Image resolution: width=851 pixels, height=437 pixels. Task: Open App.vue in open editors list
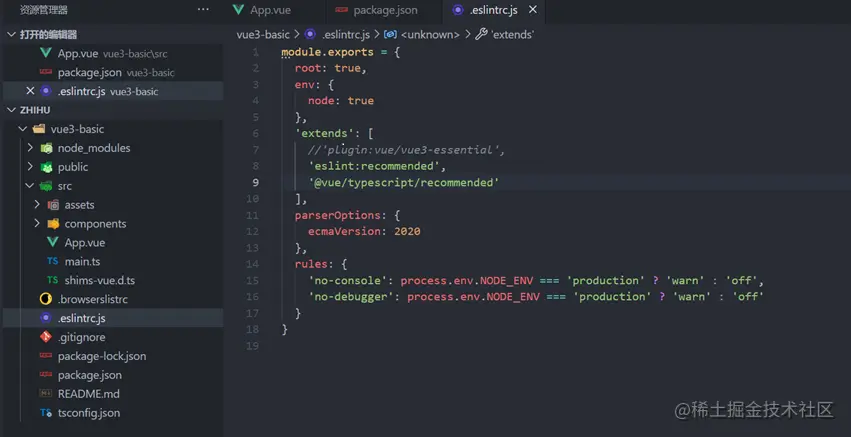point(113,53)
